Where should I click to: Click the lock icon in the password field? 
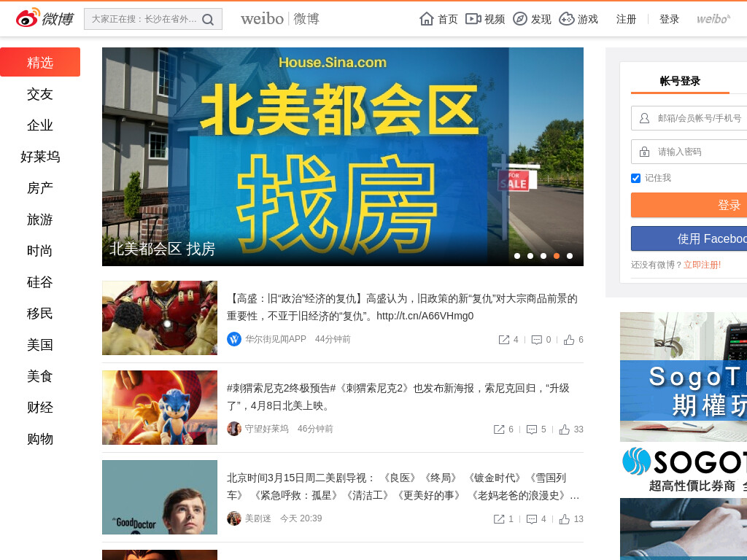point(644,152)
